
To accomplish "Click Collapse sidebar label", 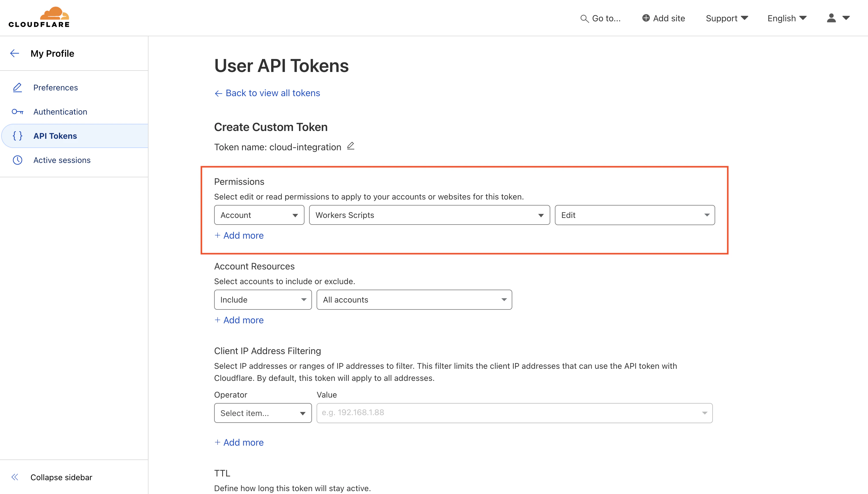I will pos(61,477).
